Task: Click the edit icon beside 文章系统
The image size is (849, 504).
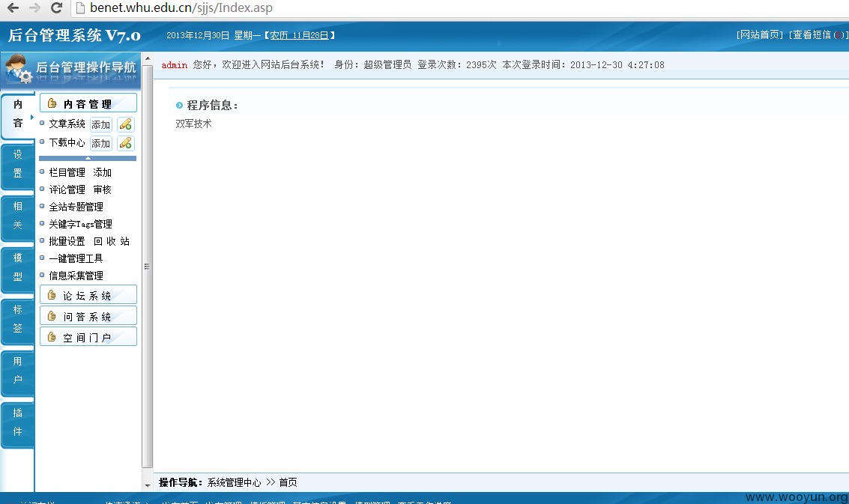Action: tap(126, 124)
